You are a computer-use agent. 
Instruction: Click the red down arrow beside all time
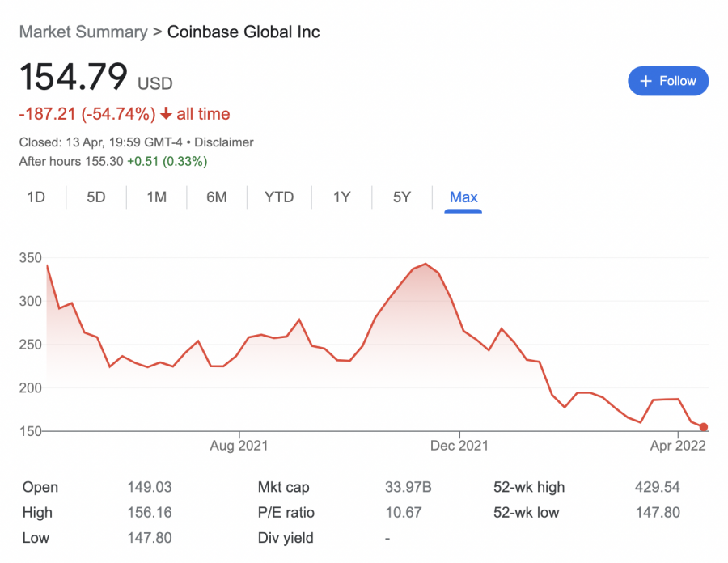[x=166, y=114]
